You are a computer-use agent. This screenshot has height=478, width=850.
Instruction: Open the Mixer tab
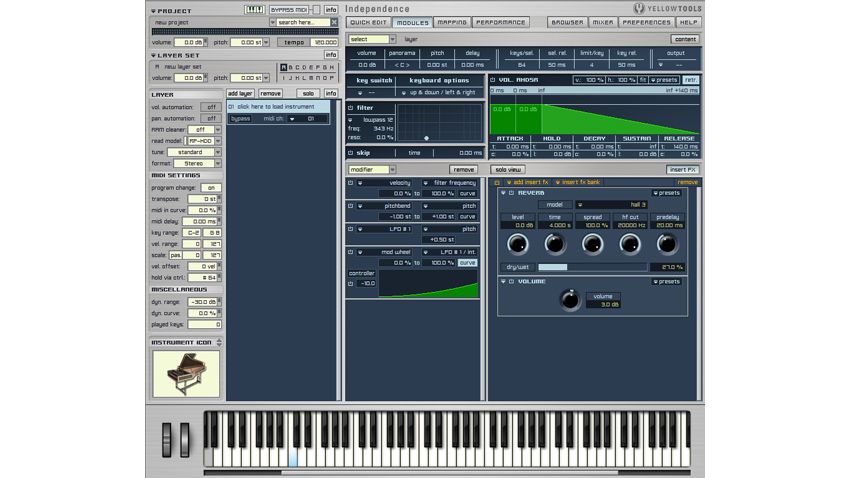tap(603, 22)
